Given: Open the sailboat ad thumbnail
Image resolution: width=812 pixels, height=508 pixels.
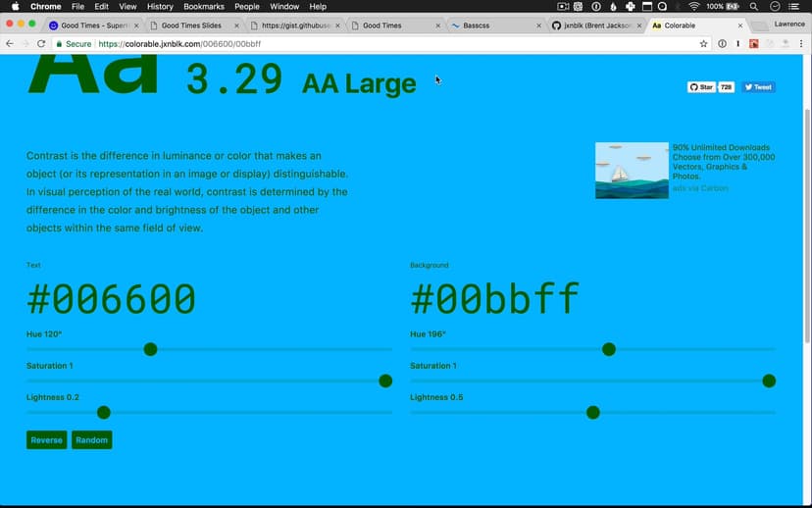Looking at the screenshot, I should [632, 171].
